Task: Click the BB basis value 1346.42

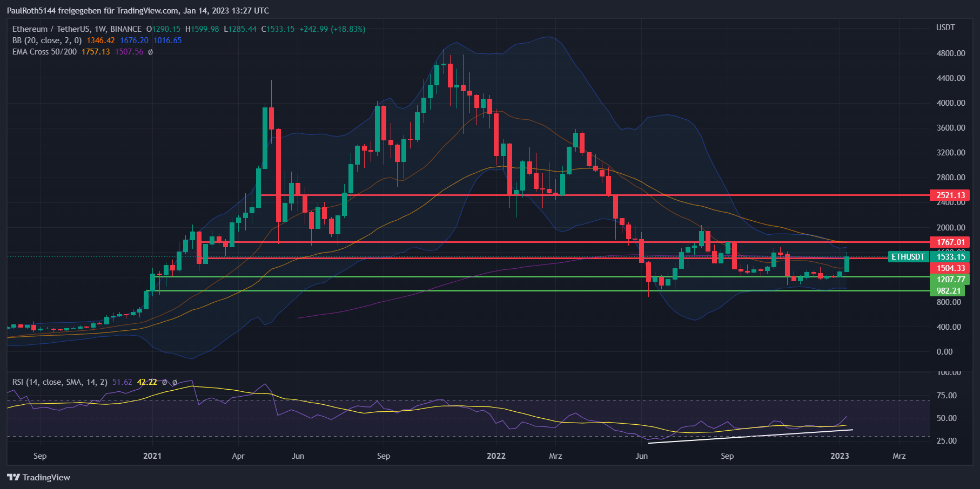Action: pos(100,40)
